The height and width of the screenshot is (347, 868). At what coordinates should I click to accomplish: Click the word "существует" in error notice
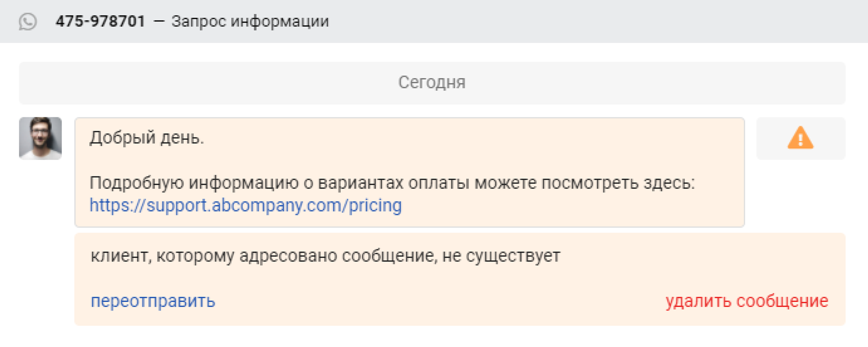tap(513, 256)
